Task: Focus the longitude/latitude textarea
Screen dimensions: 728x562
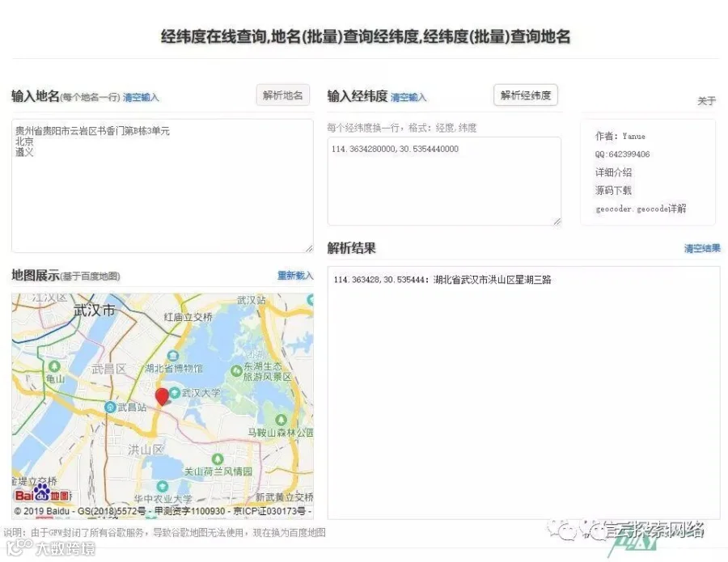Action: pos(444,181)
